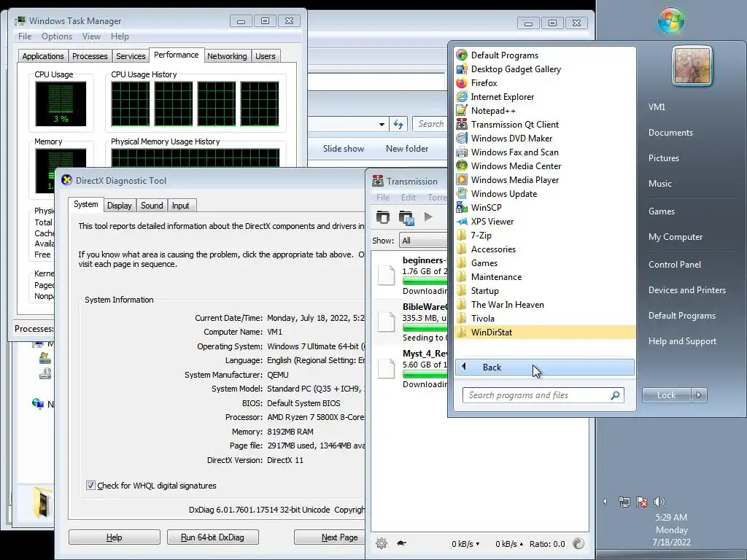The image size is (747, 560).
Task: Open the shutdown options arrow beside Lock
Action: click(x=699, y=394)
